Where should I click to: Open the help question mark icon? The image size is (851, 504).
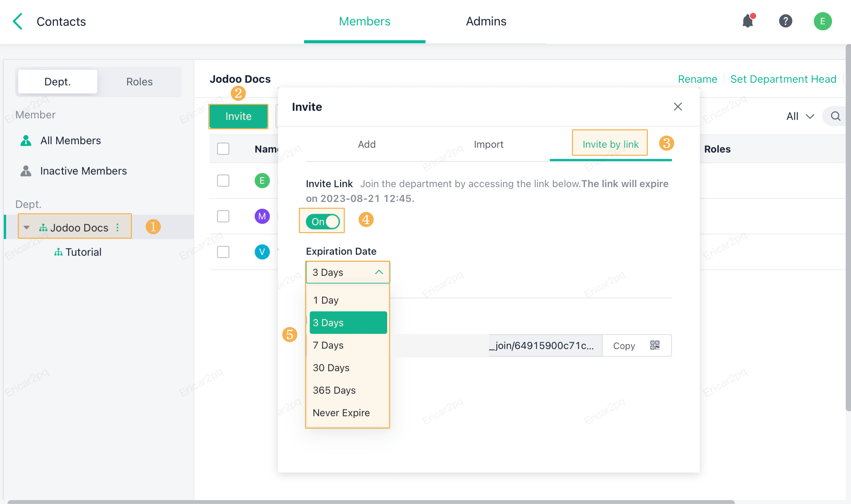pos(785,21)
